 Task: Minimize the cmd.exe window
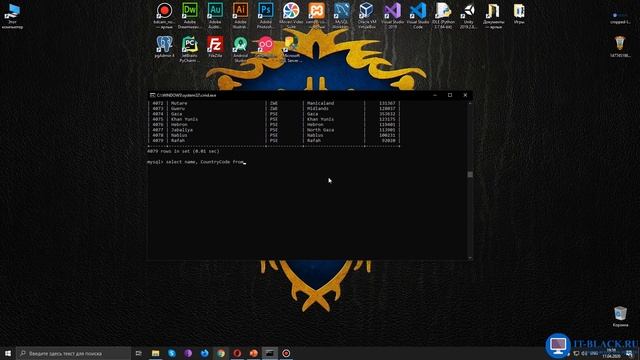[435, 95]
